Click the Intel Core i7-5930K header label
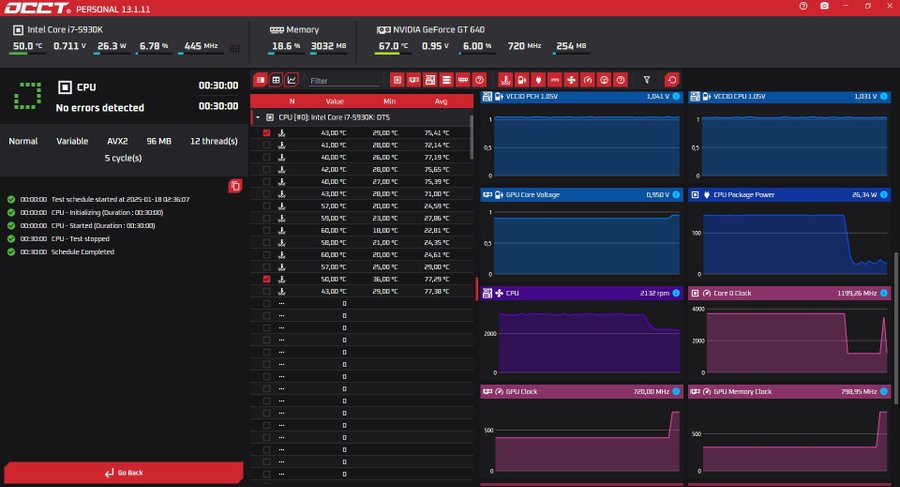Viewport: 900px width, 487px height. pyautogui.click(x=65, y=30)
